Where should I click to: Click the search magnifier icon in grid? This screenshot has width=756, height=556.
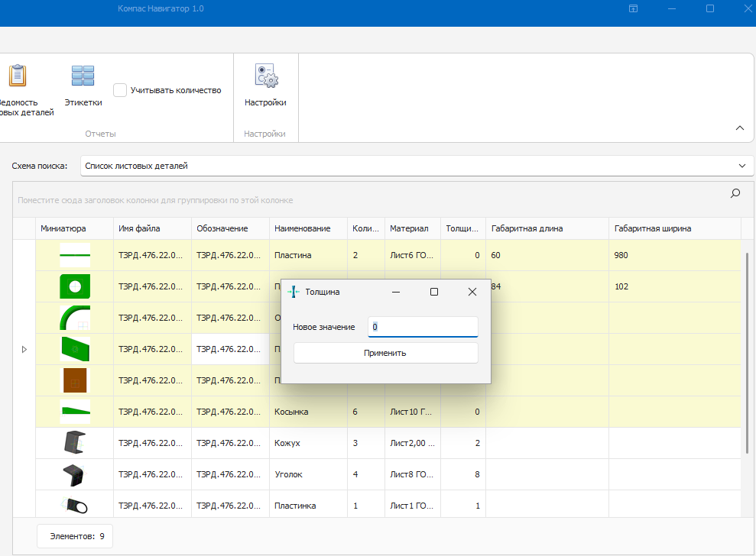coord(735,194)
